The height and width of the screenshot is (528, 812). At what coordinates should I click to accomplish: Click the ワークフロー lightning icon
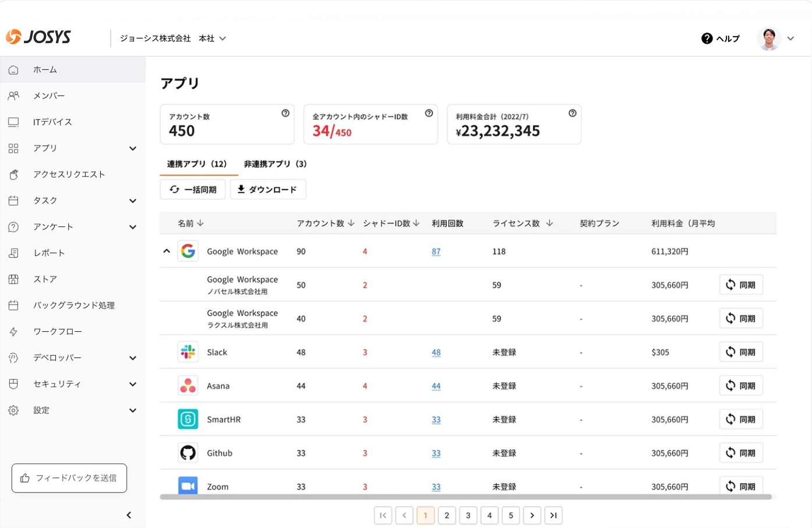point(13,332)
